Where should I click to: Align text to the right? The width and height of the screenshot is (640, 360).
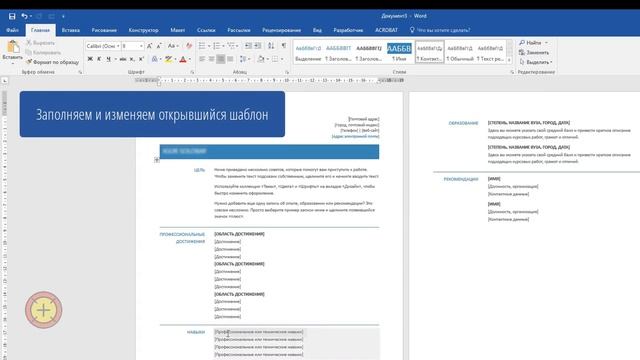(x=221, y=59)
